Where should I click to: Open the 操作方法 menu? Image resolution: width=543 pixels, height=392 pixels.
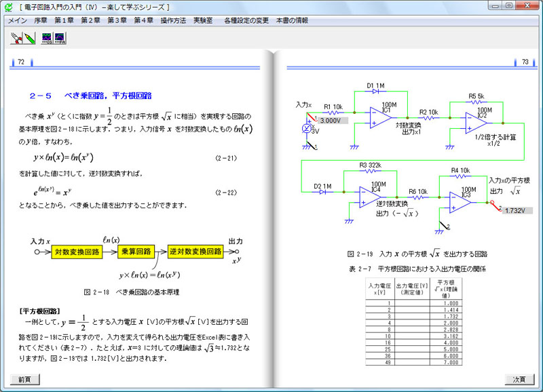173,20
